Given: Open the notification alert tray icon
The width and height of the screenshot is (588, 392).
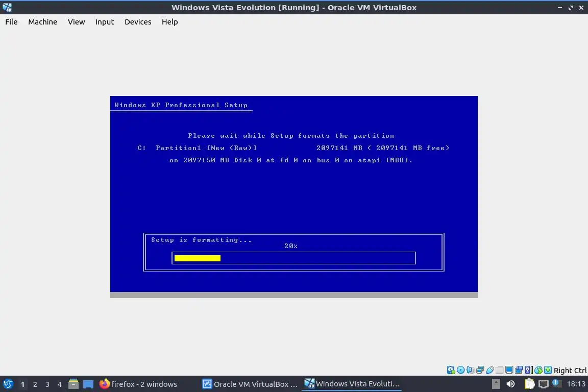Looking at the screenshot, I should [556, 383].
